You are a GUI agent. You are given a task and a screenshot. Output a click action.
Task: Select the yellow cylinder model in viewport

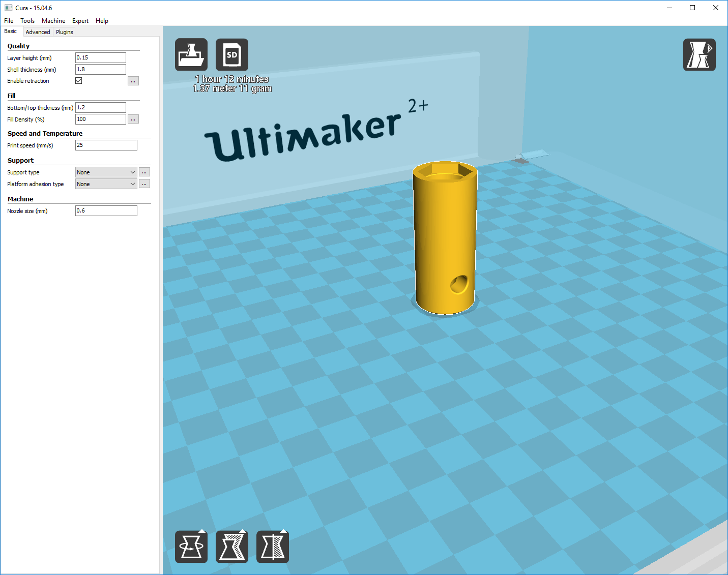point(445,239)
